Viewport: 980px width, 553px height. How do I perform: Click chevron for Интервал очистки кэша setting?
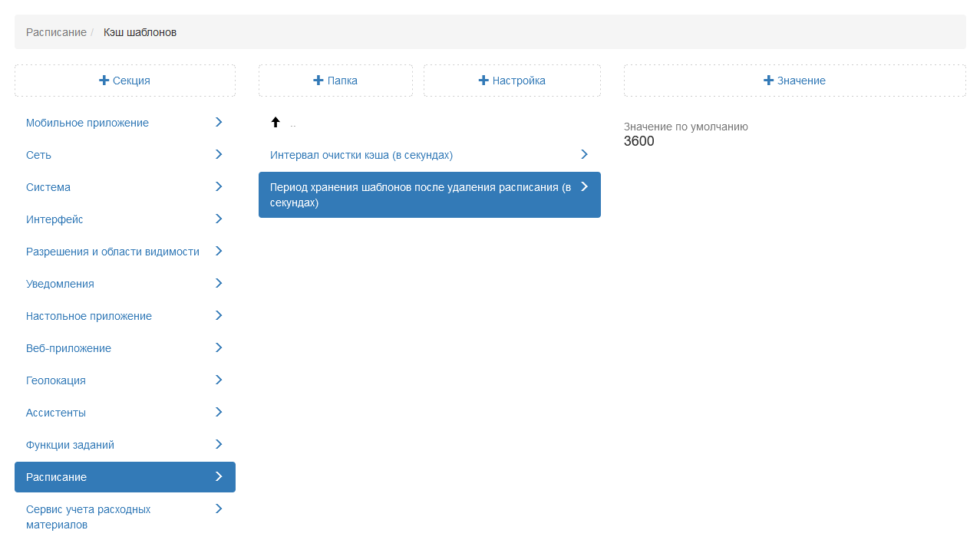tap(584, 154)
